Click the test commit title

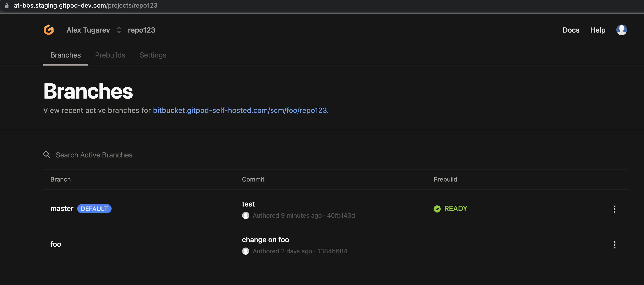coord(248,204)
